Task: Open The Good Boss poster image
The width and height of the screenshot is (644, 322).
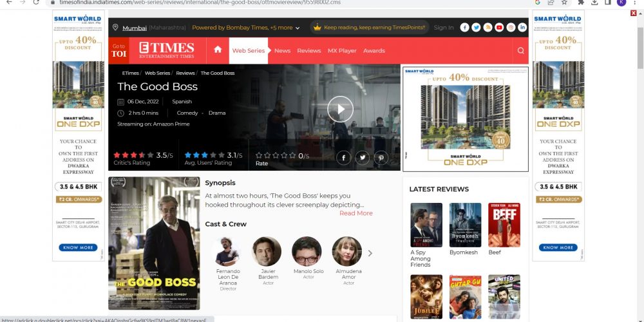Action: tap(154, 243)
